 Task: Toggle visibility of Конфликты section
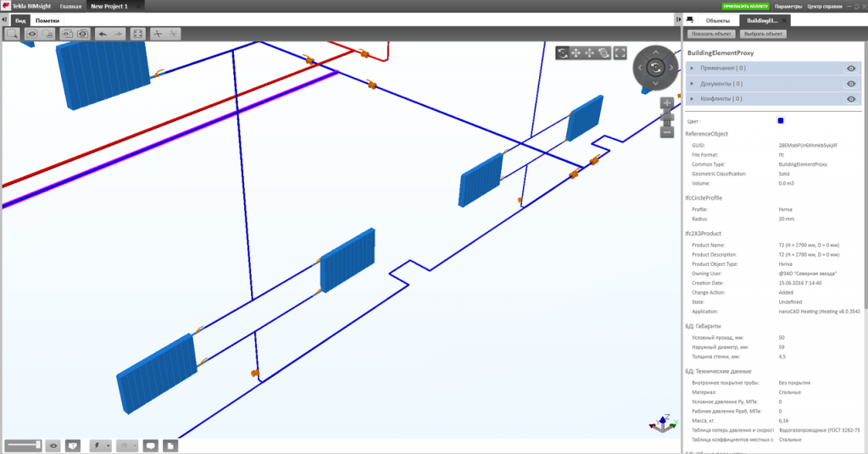point(851,99)
